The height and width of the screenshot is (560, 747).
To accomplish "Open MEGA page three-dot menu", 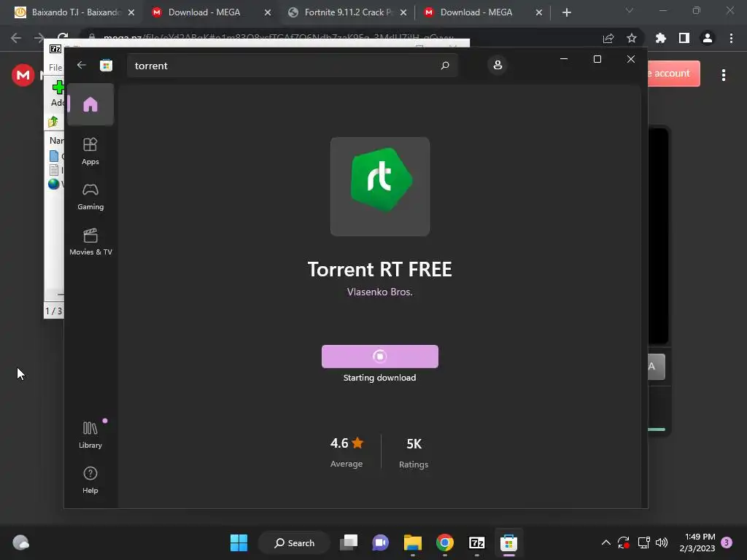I will pyautogui.click(x=723, y=75).
